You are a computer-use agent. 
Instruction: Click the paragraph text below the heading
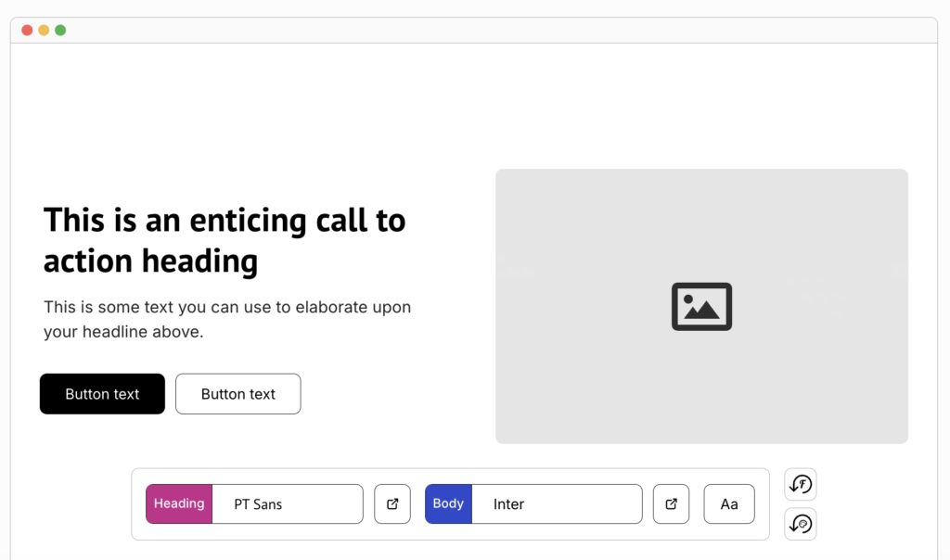227,319
